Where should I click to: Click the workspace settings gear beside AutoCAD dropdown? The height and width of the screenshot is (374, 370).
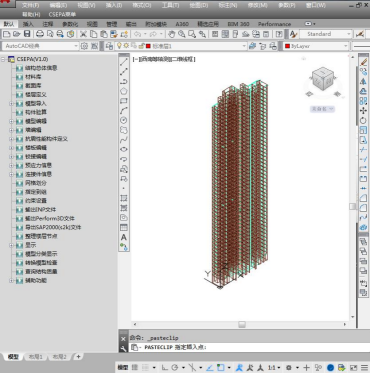[84, 46]
